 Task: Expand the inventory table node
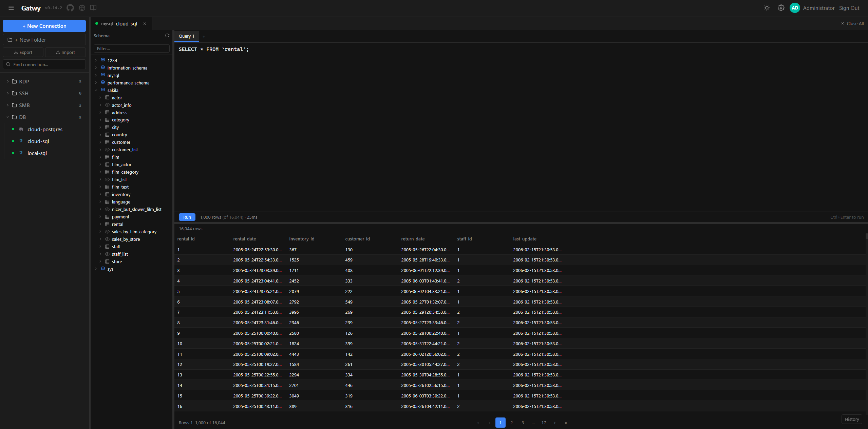pyautogui.click(x=100, y=194)
